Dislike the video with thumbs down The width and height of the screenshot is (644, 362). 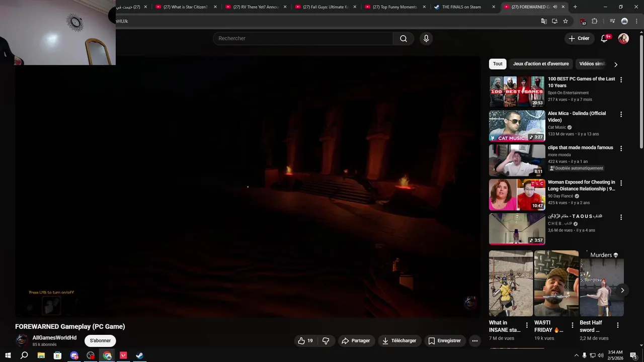tap(326, 341)
